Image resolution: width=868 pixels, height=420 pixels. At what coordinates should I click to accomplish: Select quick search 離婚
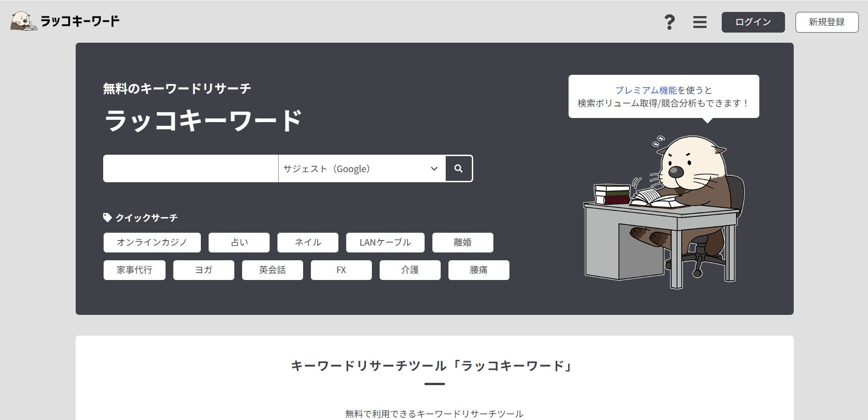463,242
